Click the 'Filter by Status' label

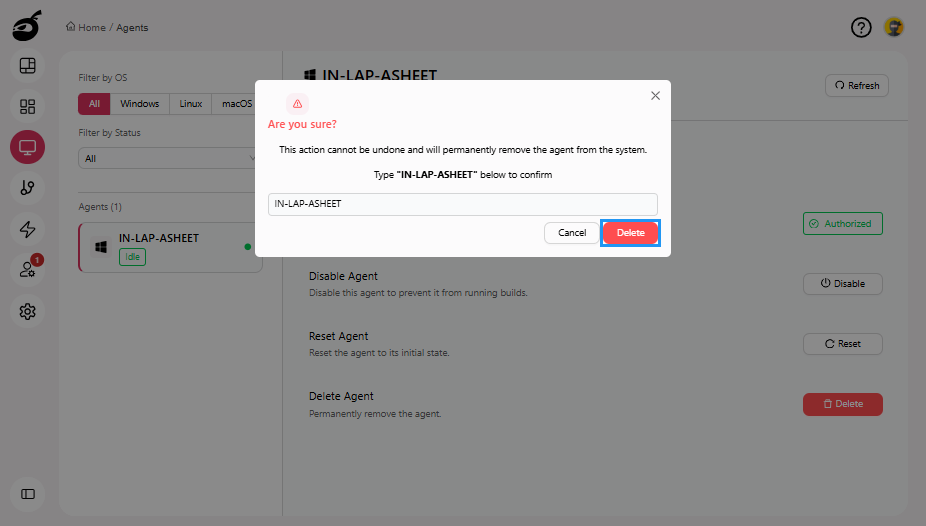pos(109,133)
